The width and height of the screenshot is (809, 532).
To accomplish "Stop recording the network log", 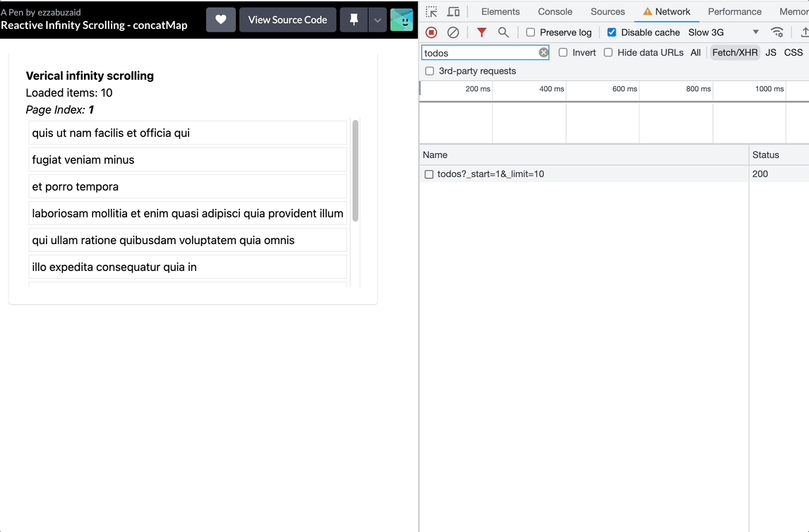I will coord(431,32).
